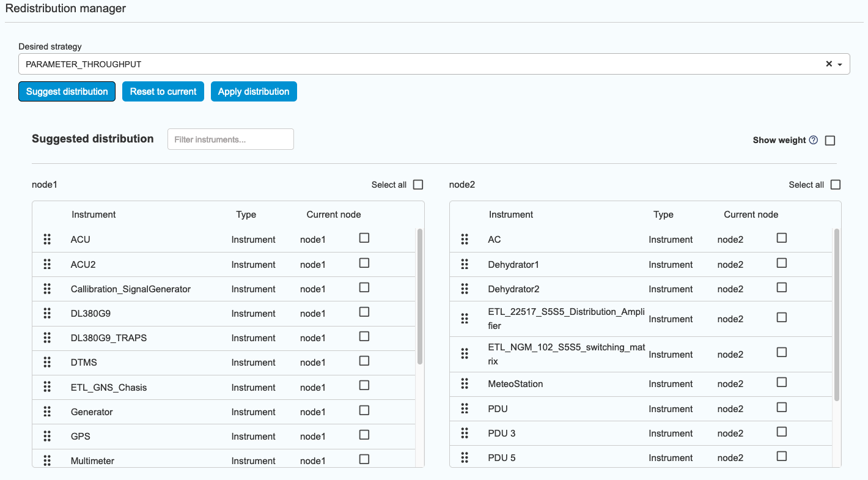This screenshot has width=868, height=480.
Task: Select the PDU 3 checkbox
Action: coord(782,432)
